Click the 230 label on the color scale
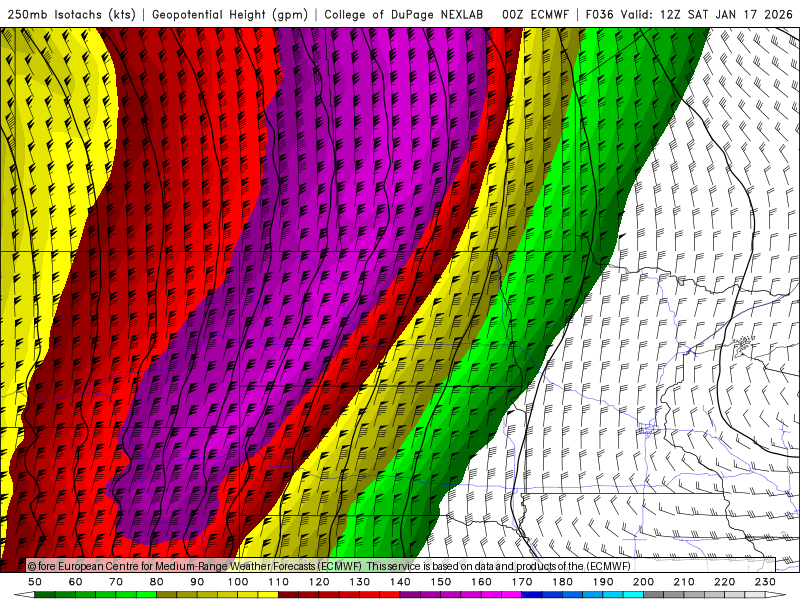 coord(765,582)
